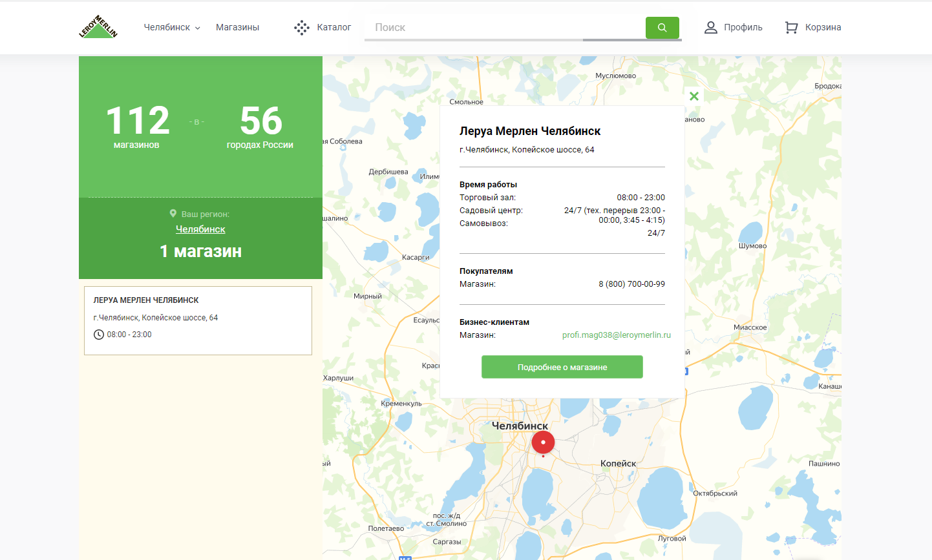Click the clock icon next to 08:00 - 23:00
932x560 pixels.
[x=99, y=335]
